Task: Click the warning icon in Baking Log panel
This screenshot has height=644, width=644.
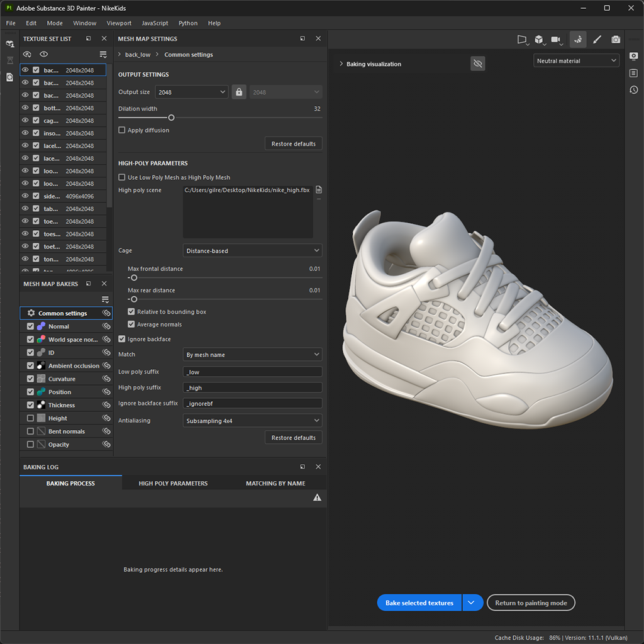Action: 318,497
